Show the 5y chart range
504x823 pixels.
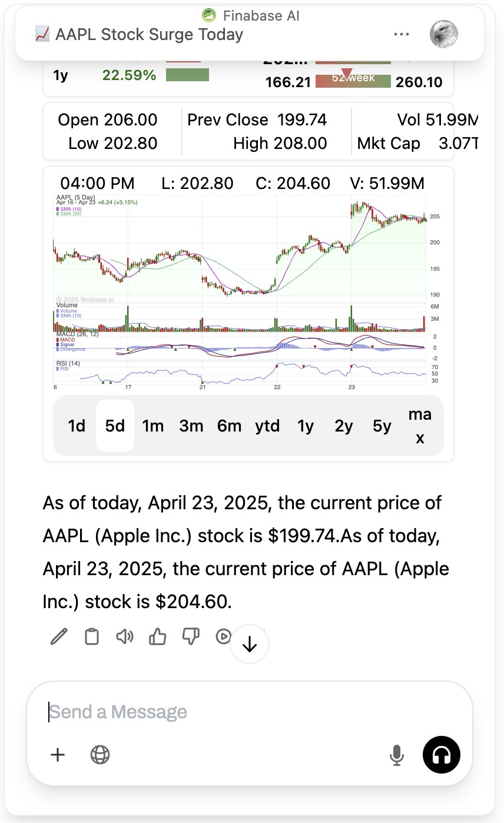pos(382,426)
